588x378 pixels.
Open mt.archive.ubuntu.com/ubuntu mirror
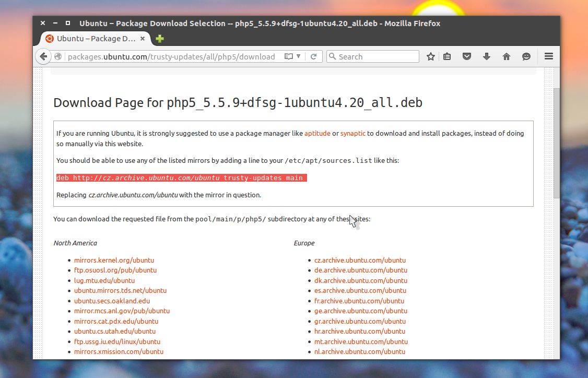(x=361, y=341)
